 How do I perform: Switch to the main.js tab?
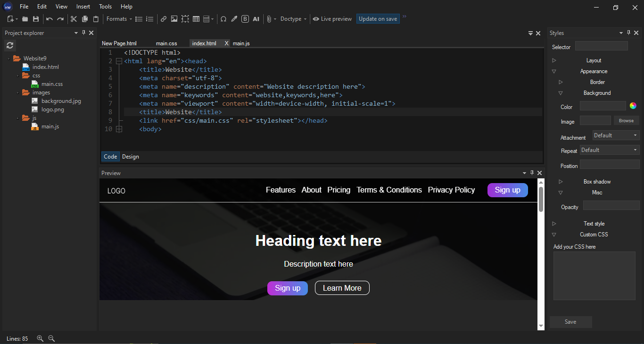(x=241, y=43)
